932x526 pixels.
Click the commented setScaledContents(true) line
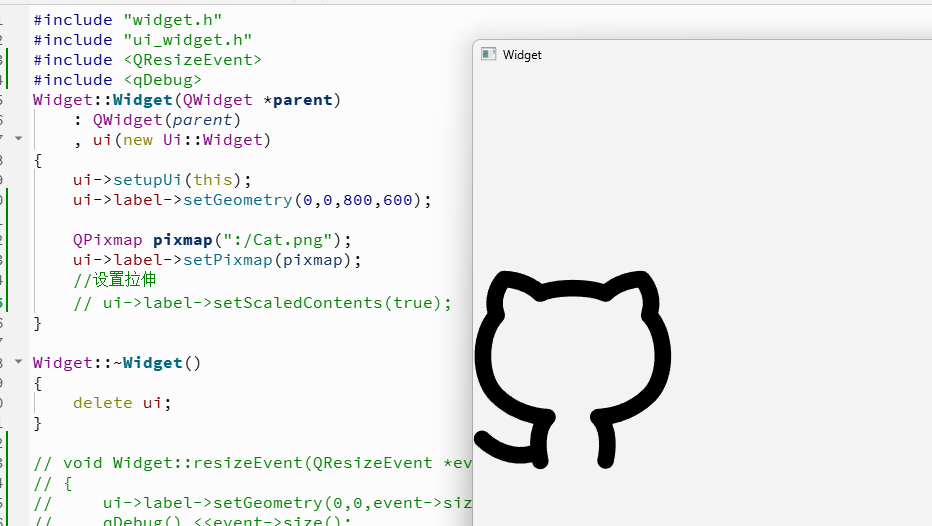point(262,303)
